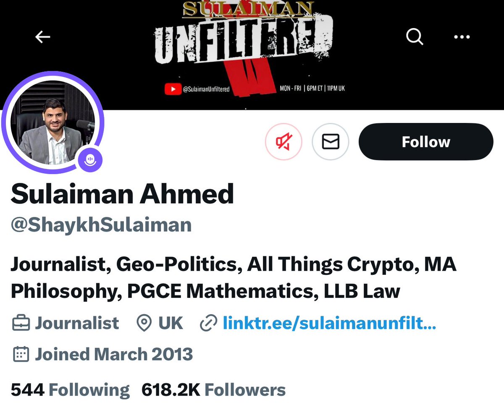This screenshot has width=504, height=420.
Task: Tap the purple live audio Space badge
Action: 90,159
